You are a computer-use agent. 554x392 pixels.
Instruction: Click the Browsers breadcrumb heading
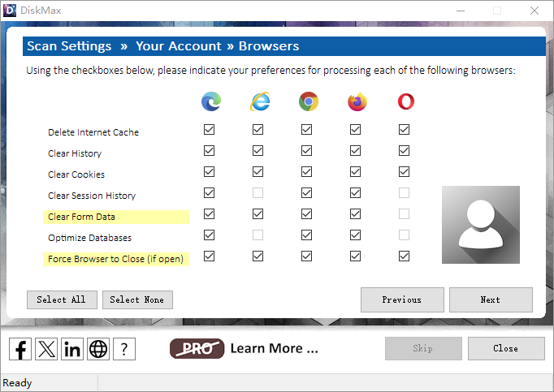[x=269, y=46]
